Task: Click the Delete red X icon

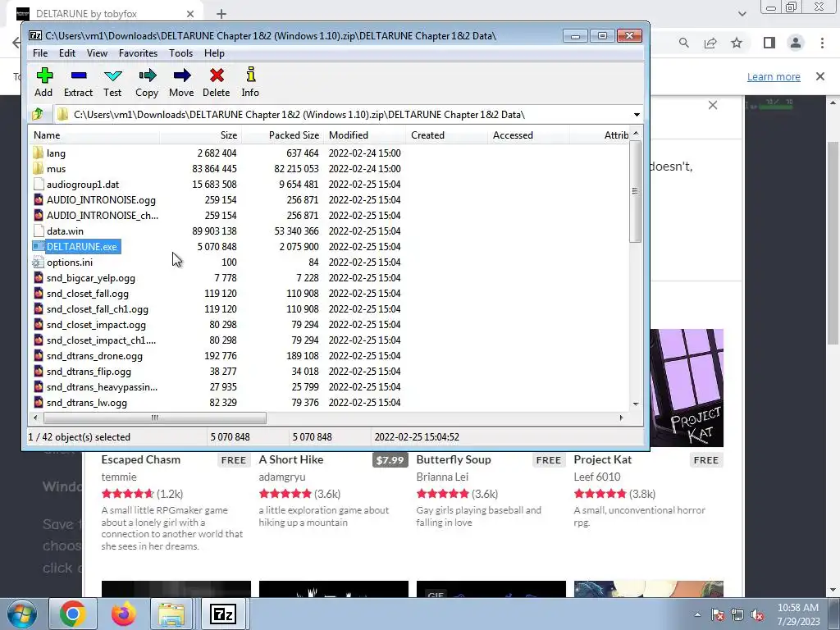Action: click(217, 75)
